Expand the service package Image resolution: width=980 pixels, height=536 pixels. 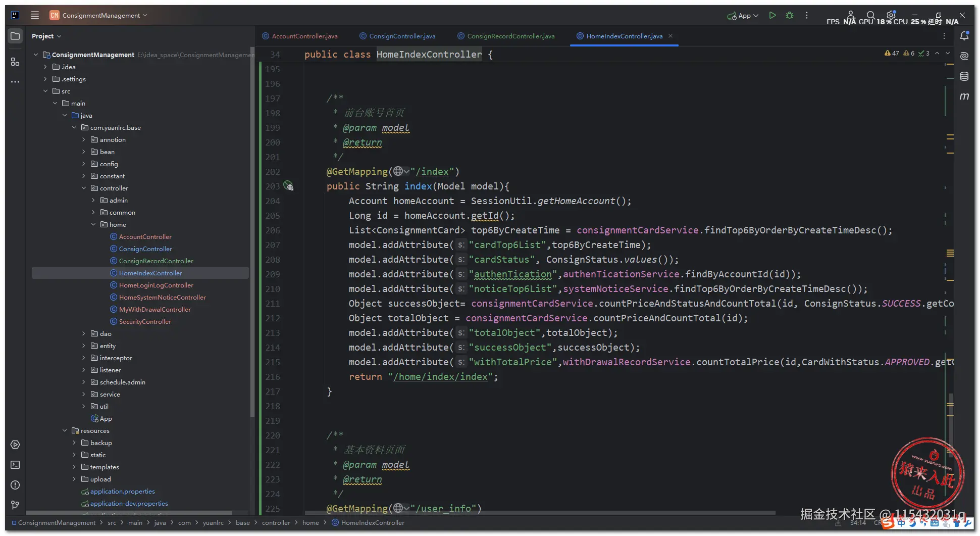[x=84, y=394]
